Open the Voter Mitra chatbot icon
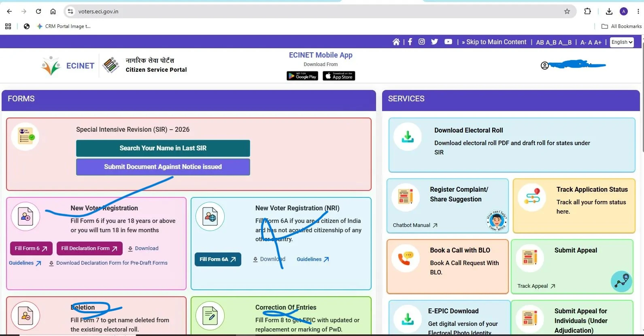Viewport: 644px width, 336px height. click(x=497, y=221)
